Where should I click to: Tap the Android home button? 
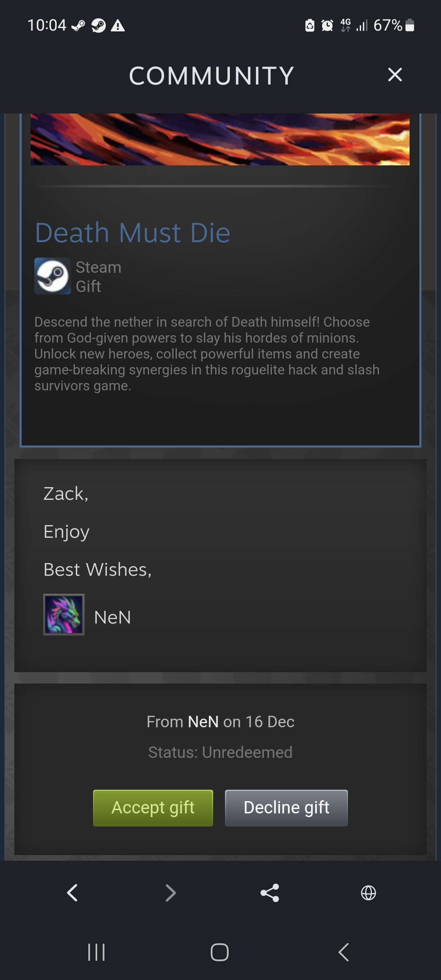click(x=220, y=952)
